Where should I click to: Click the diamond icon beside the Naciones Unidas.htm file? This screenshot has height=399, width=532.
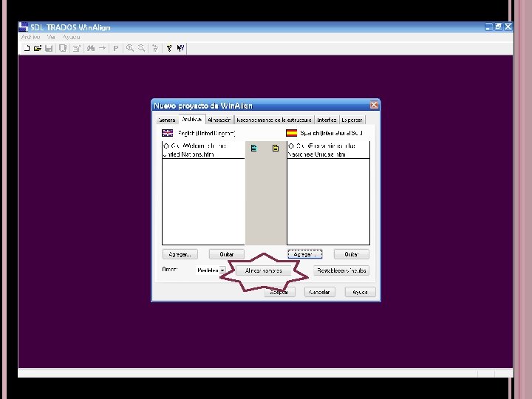[x=291, y=146]
